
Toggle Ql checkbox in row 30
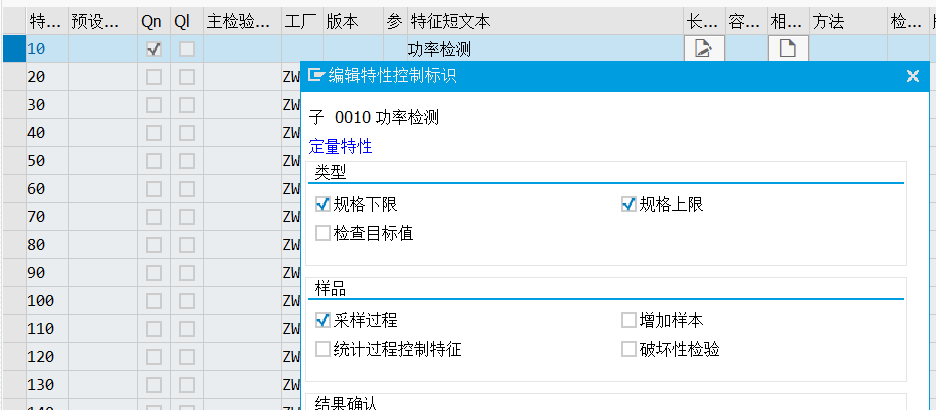(x=187, y=105)
